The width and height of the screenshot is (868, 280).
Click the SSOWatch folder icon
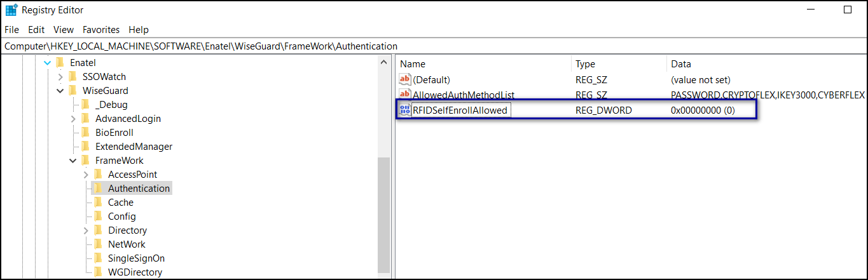[x=72, y=77]
